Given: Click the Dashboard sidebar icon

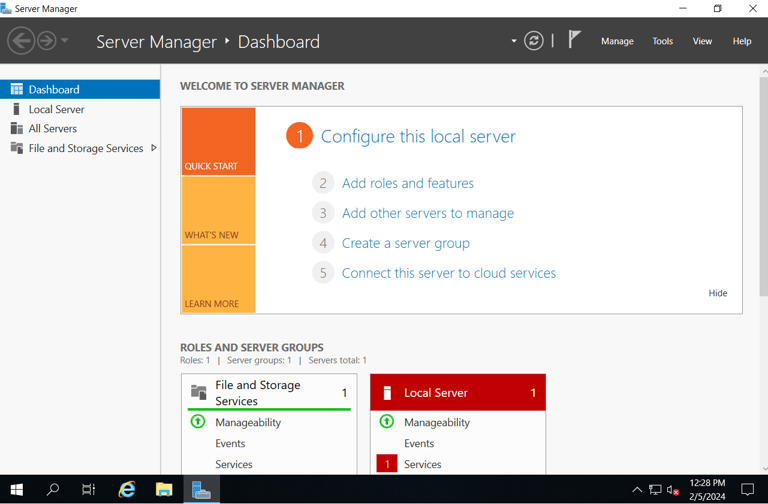Looking at the screenshot, I should [17, 89].
